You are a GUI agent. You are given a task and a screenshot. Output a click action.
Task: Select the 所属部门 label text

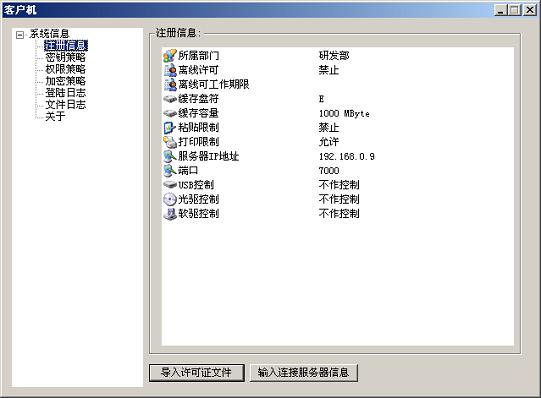[x=198, y=56]
